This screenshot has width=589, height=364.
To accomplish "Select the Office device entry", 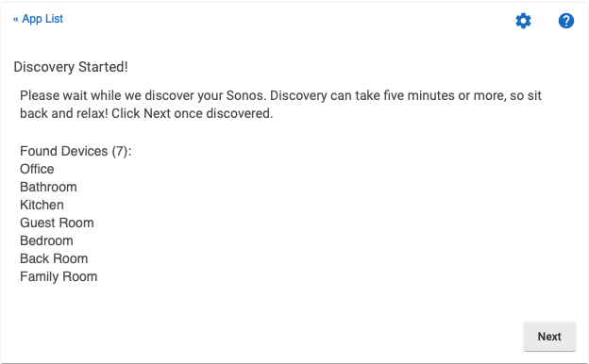I will [37, 169].
